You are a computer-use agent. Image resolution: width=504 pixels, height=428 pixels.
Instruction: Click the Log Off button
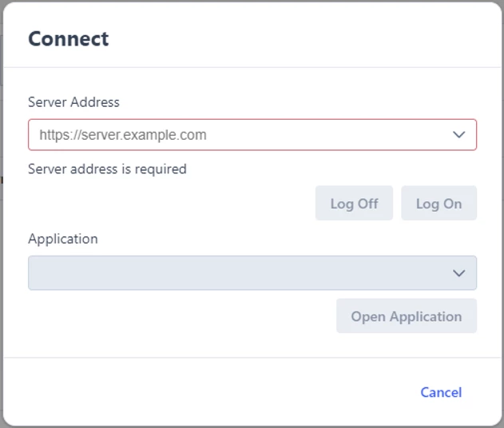354,203
